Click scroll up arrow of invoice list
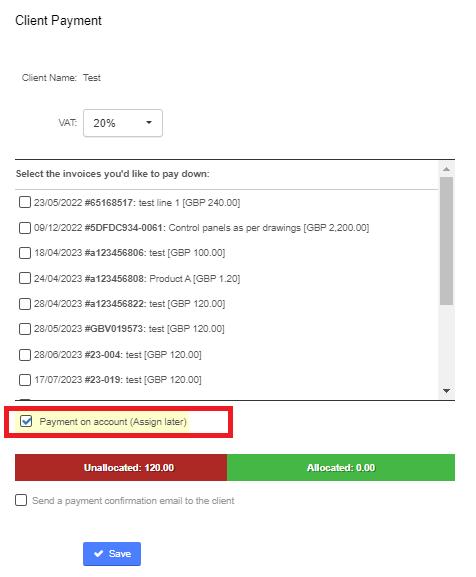Image resolution: width=476 pixels, height=577 pixels. [x=447, y=169]
